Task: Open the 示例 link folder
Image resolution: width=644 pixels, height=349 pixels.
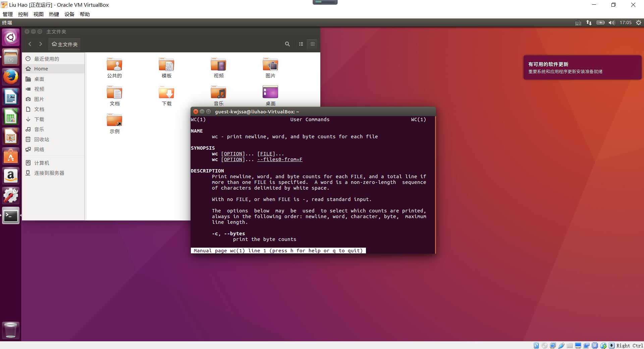Action: click(114, 123)
